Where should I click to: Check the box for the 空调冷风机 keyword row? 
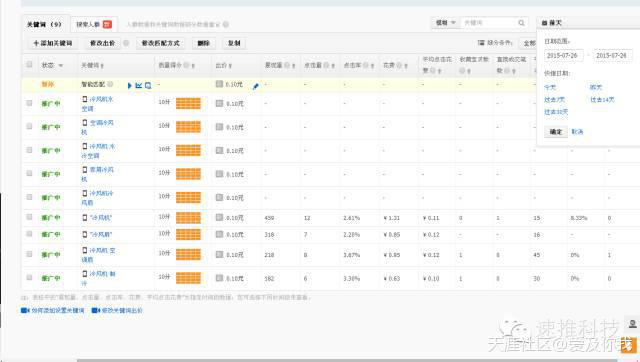[29, 126]
